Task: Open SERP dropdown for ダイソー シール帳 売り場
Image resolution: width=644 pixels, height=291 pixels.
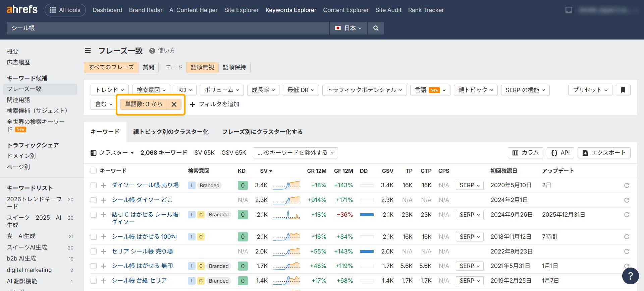Action: click(x=470, y=186)
